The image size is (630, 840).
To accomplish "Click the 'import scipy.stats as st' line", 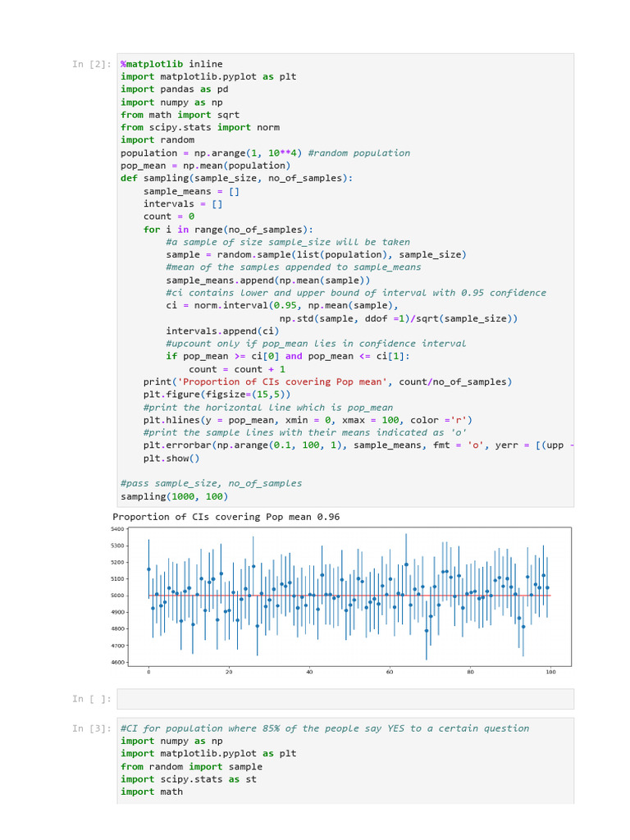I will click(189, 779).
